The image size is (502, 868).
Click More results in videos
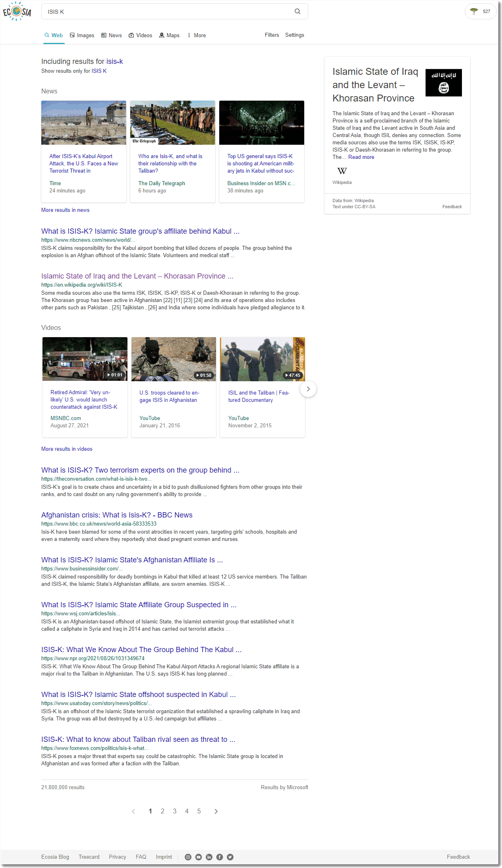coord(67,449)
